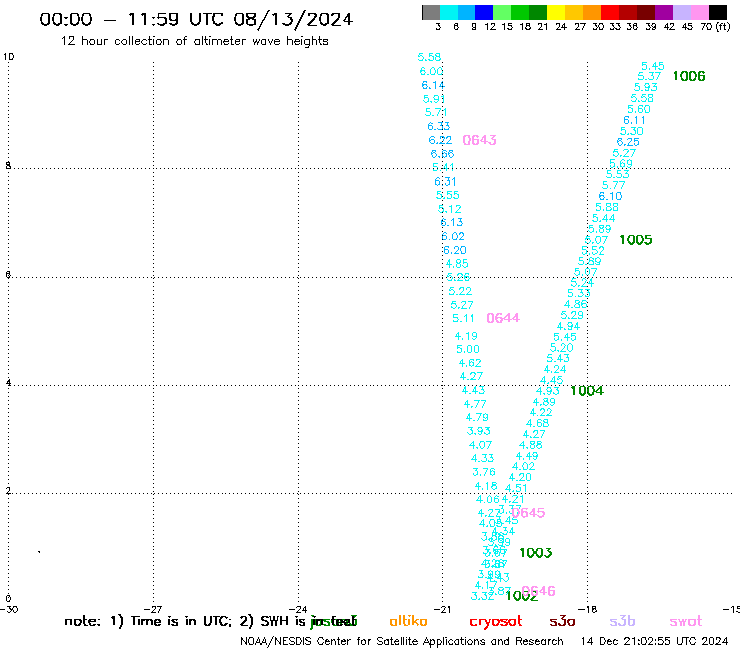The width and height of the screenshot is (740, 650).
Task: Select the green 1005 time marker
Action: [x=636, y=240]
